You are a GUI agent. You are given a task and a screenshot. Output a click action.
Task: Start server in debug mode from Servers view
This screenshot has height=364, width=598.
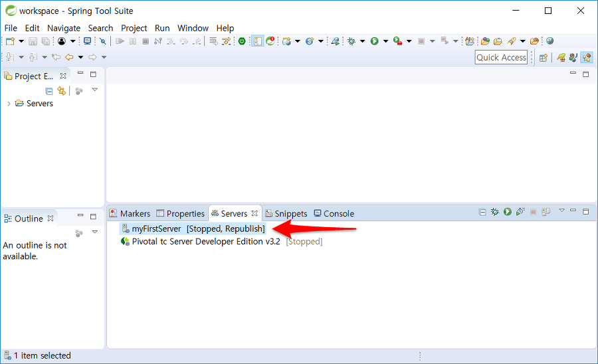(x=495, y=211)
